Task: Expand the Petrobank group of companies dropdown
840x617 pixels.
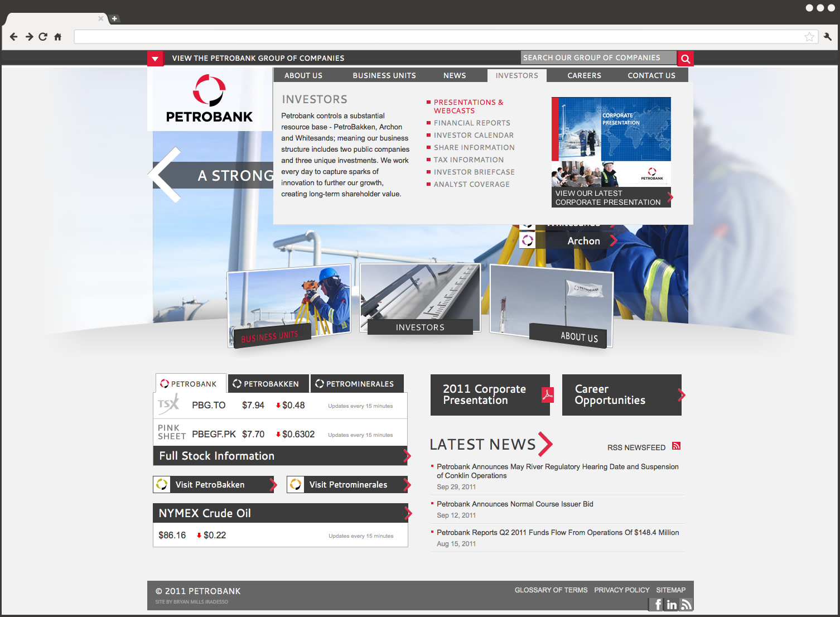Action: tap(155, 59)
